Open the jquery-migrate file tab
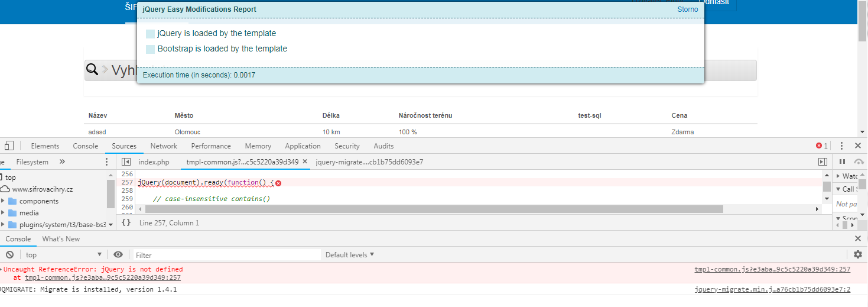The width and height of the screenshot is (868, 307). [x=369, y=161]
